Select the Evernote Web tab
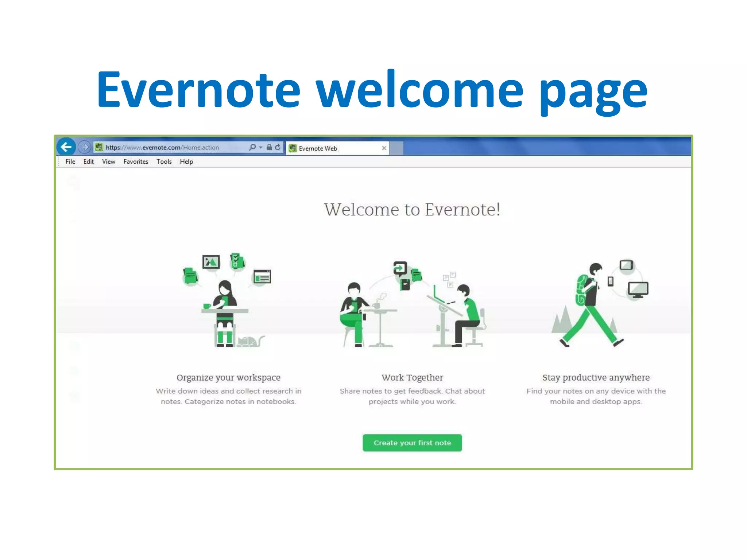 [x=337, y=148]
